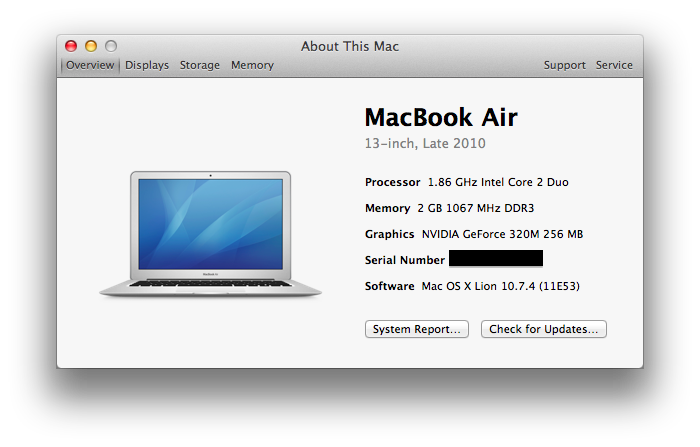Click the Memory label in specs list

tap(387, 208)
